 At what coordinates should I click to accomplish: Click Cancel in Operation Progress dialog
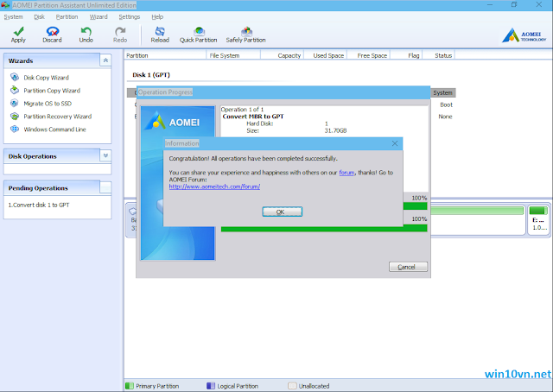coord(408,267)
